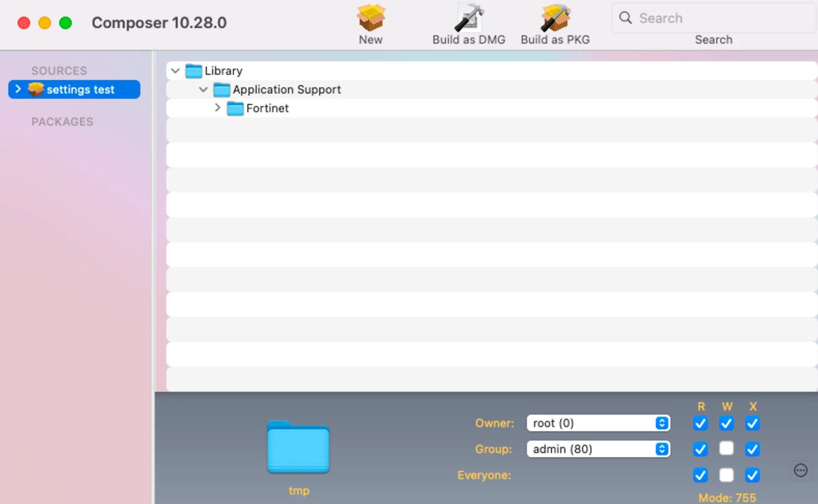Select the Library tree row text
This screenshot has width=818, height=504.
point(223,71)
